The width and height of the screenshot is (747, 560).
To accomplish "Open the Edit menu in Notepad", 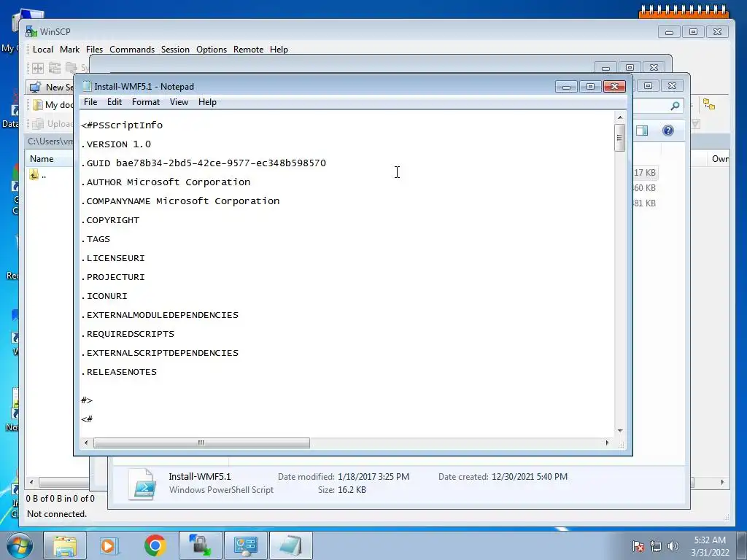I will [x=114, y=102].
